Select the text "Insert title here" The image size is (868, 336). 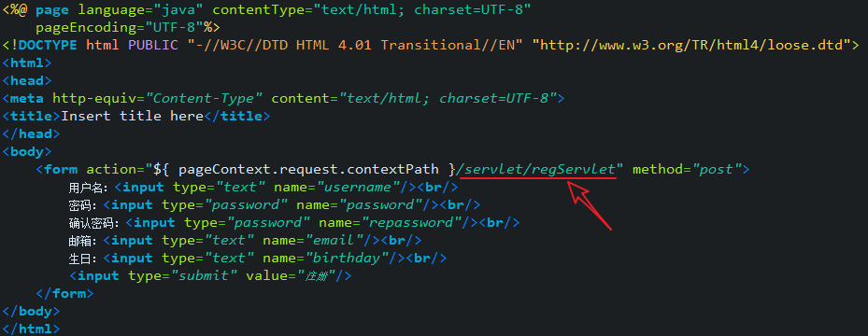(x=133, y=116)
